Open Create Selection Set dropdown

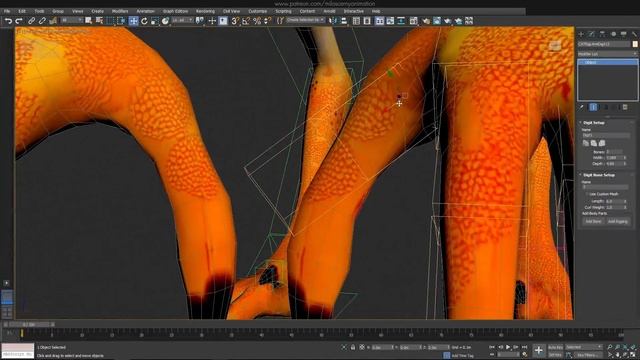click(x=306, y=20)
